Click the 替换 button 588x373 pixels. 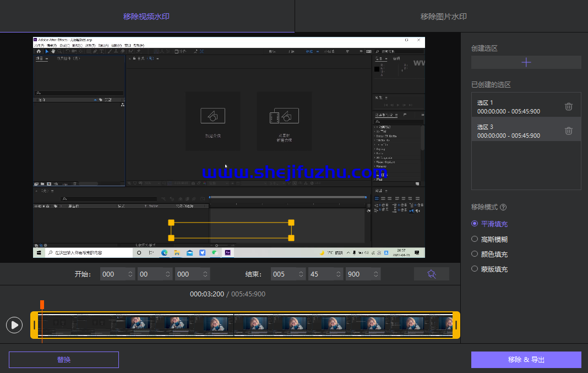(64, 360)
